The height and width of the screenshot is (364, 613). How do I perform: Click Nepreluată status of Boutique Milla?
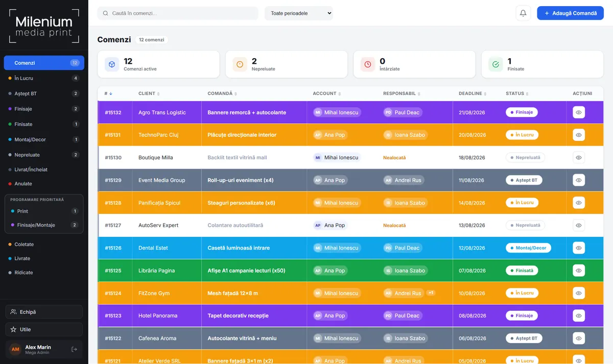click(x=525, y=158)
